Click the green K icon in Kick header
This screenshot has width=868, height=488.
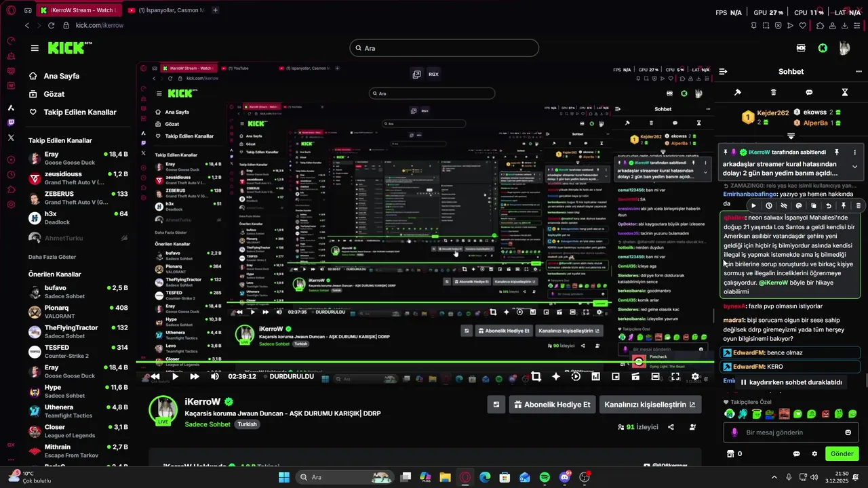(x=823, y=48)
